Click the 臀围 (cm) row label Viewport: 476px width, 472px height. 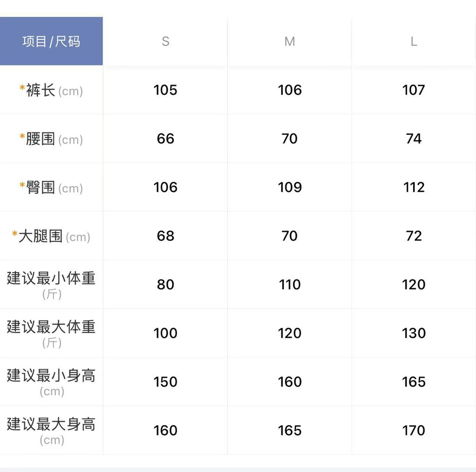(x=51, y=188)
